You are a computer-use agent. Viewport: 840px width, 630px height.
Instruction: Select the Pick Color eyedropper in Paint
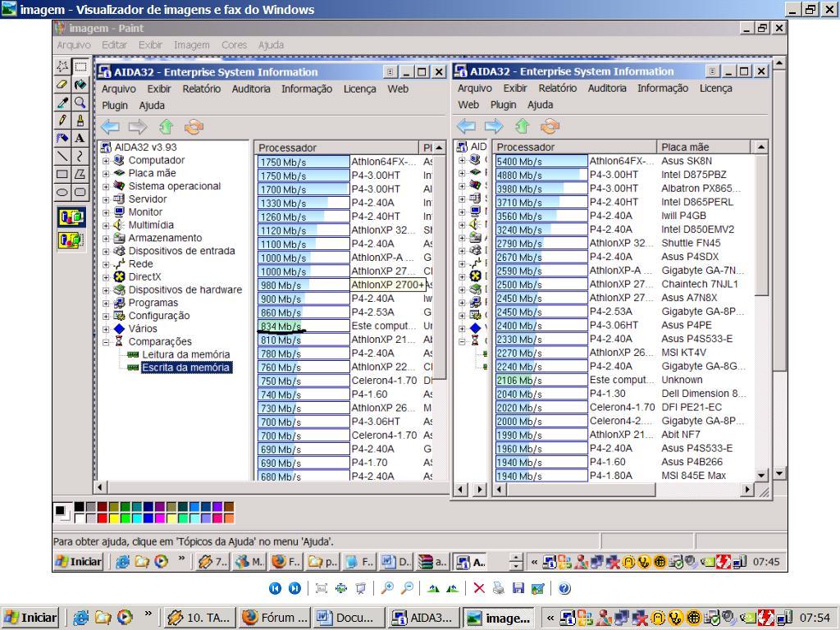[x=62, y=102]
